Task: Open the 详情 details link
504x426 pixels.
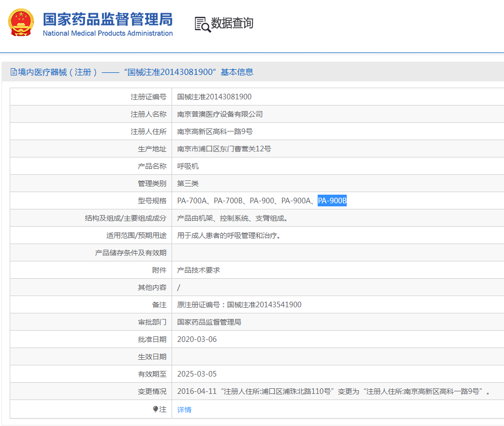Action: click(184, 410)
